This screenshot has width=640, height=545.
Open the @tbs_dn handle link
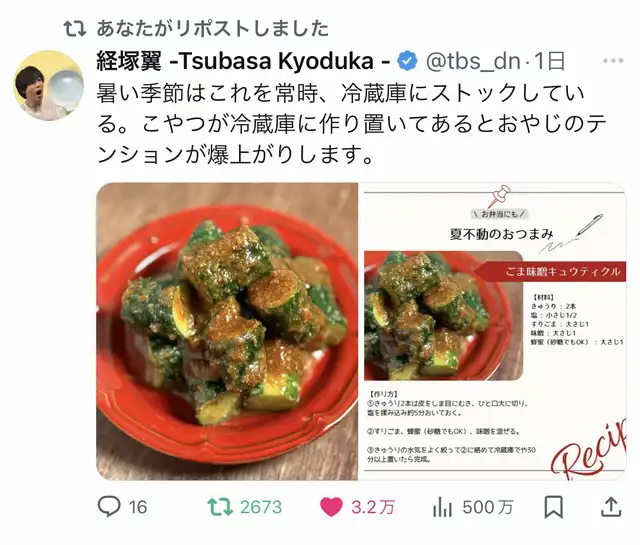point(473,61)
